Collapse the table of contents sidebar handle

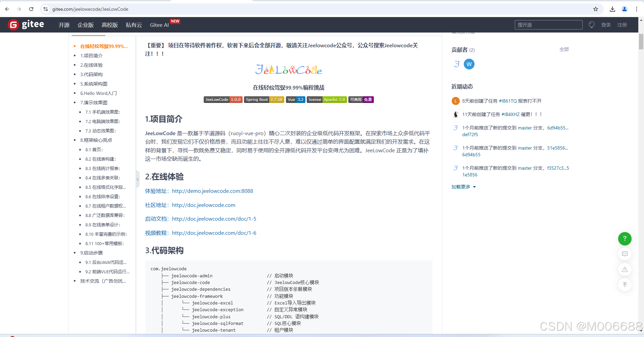coord(138,179)
